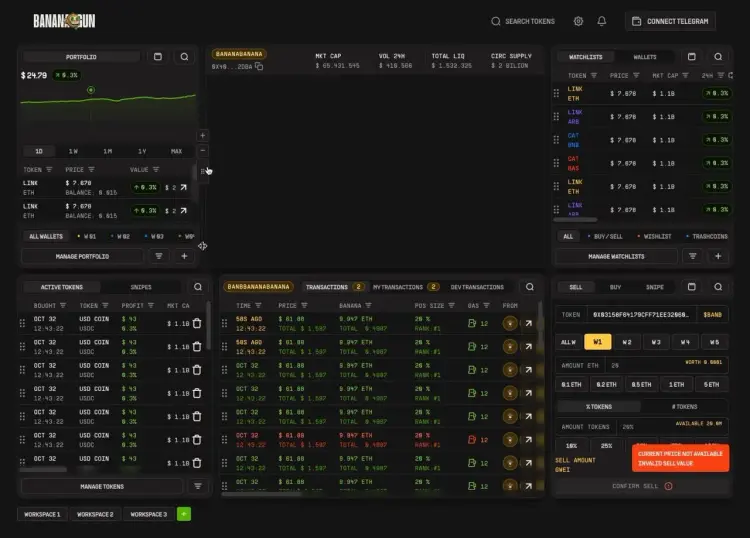Switch to % Tokens mode
This screenshot has height=538, width=750.
[x=600, y=406]
